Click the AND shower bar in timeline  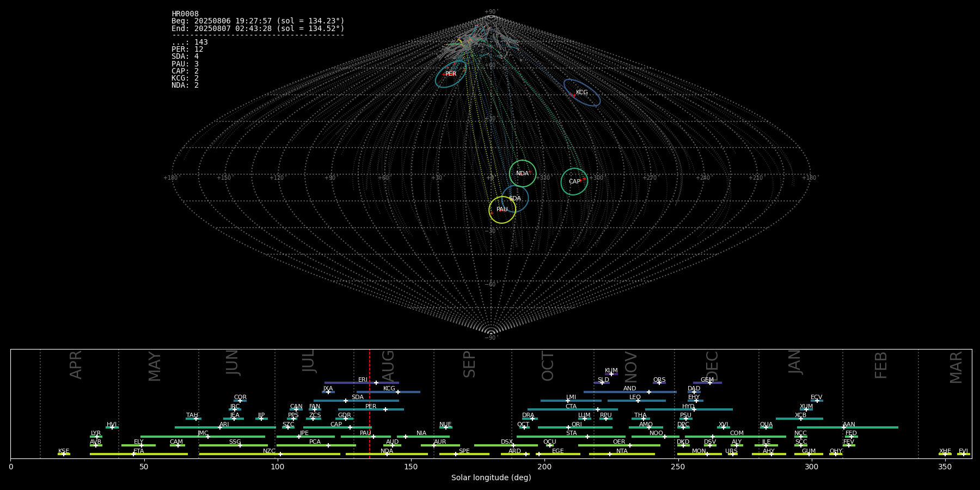point(630,392)
